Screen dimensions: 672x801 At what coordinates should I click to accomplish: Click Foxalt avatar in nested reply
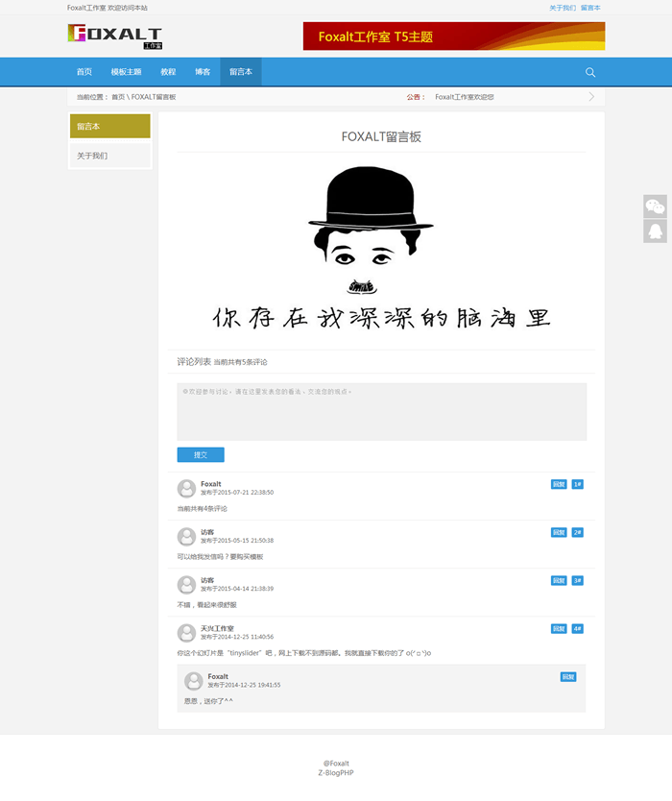[194, 680]
